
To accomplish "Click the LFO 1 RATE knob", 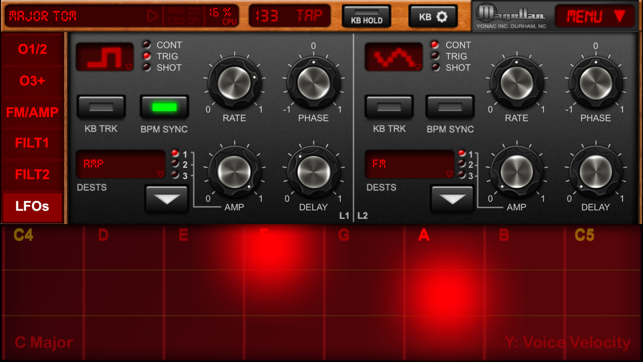I will (234, 83).
